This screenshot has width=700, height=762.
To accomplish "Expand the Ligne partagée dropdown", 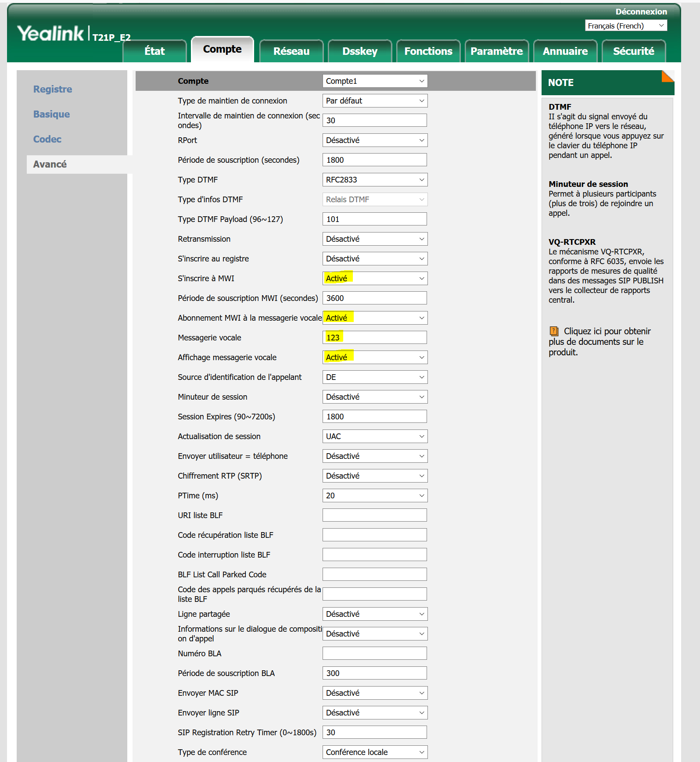I will coord(374,614).
